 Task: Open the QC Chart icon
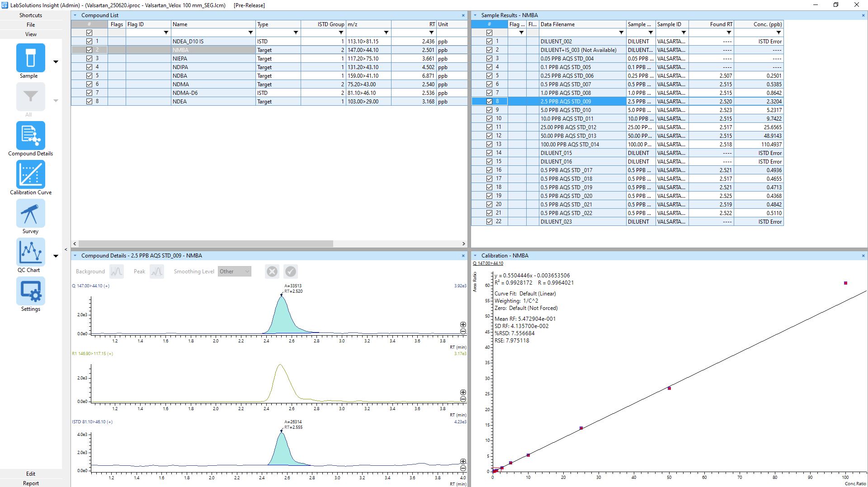pos(31,252)
